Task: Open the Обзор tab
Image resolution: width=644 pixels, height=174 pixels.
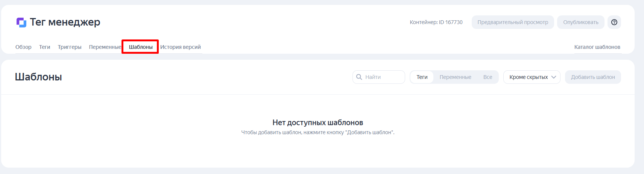Action: click(23, 47)
